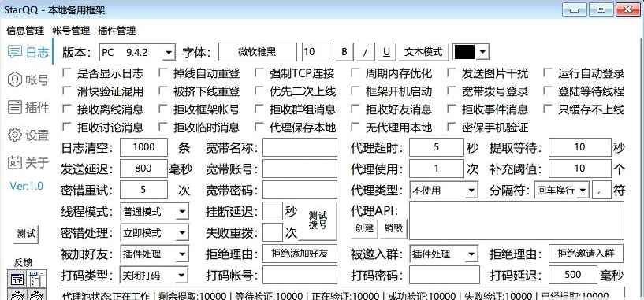Toggle underline U font style
The width and height of the screenshot is (644, 300).
pyautogui.click(x=386, y=52)
